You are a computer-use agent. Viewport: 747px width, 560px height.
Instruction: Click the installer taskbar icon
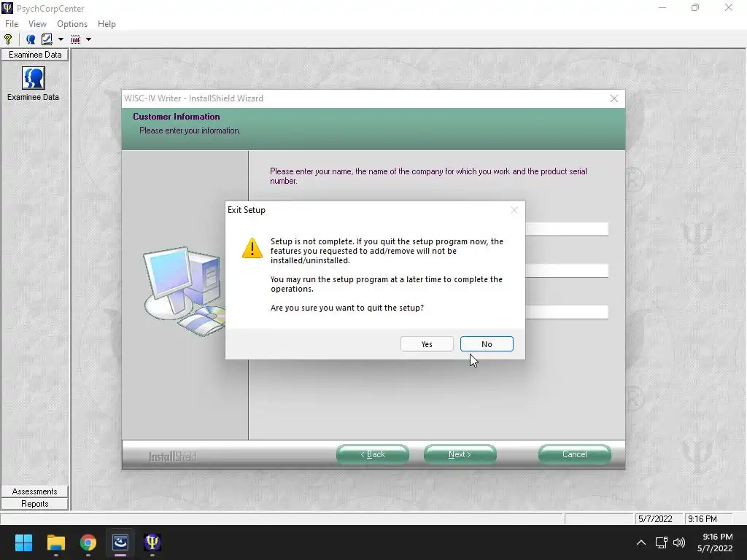coord(120,542)
